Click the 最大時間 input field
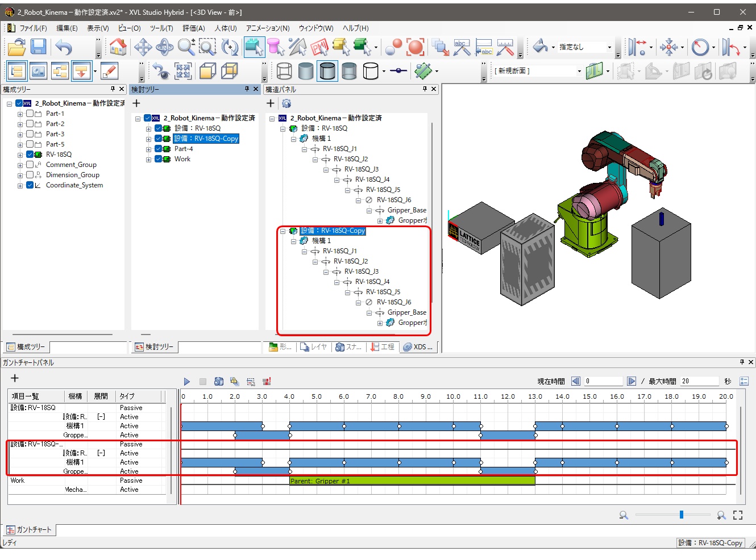 click(699, 381)
